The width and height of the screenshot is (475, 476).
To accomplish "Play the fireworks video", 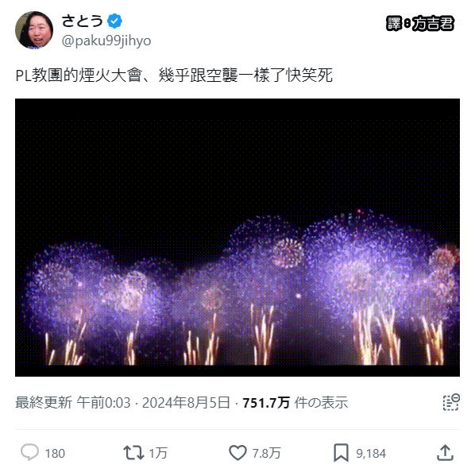I will (x=237, y=238).
